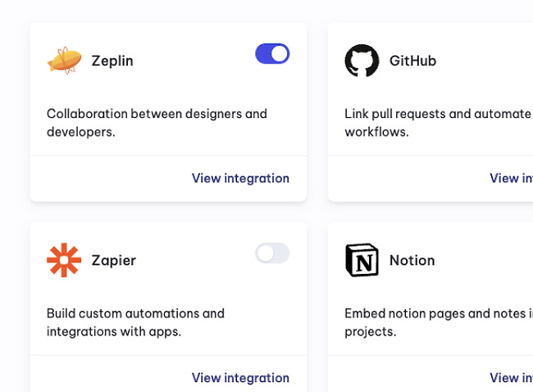
Task: Select the Zeplin title text
Action: coord(112,61)
